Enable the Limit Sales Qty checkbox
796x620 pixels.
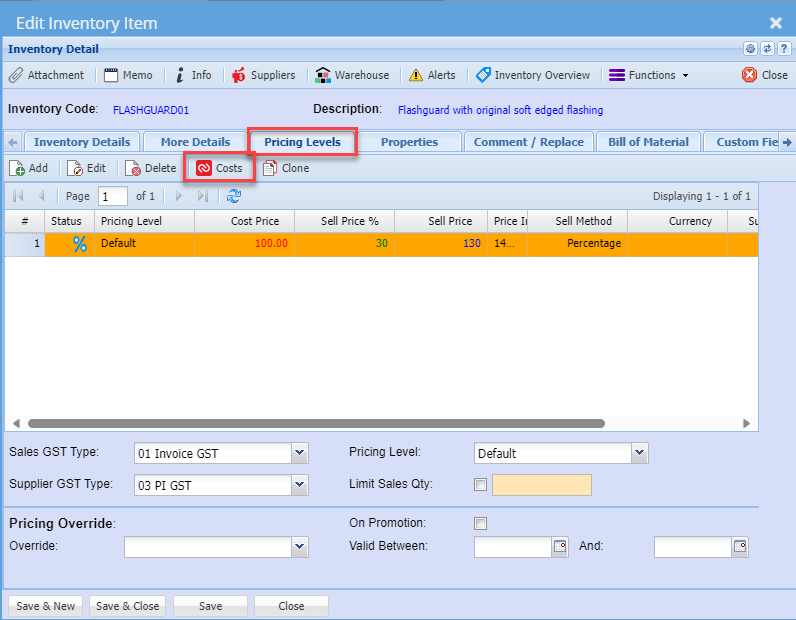pos(481,485)
